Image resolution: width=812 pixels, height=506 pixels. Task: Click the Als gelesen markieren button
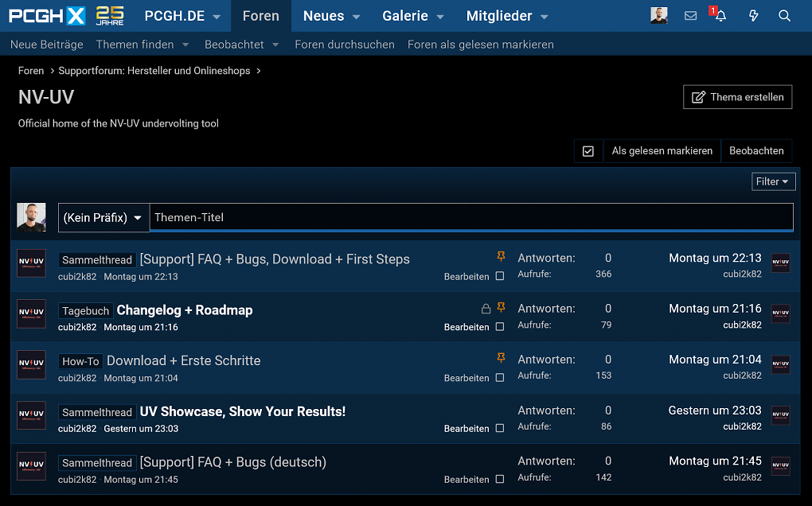coord(662,151)
